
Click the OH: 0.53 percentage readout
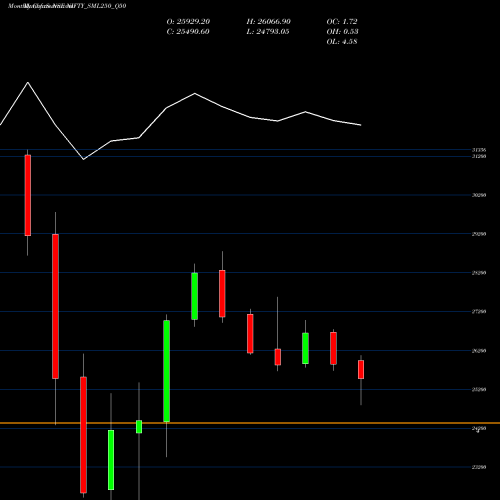pos(342,31)
